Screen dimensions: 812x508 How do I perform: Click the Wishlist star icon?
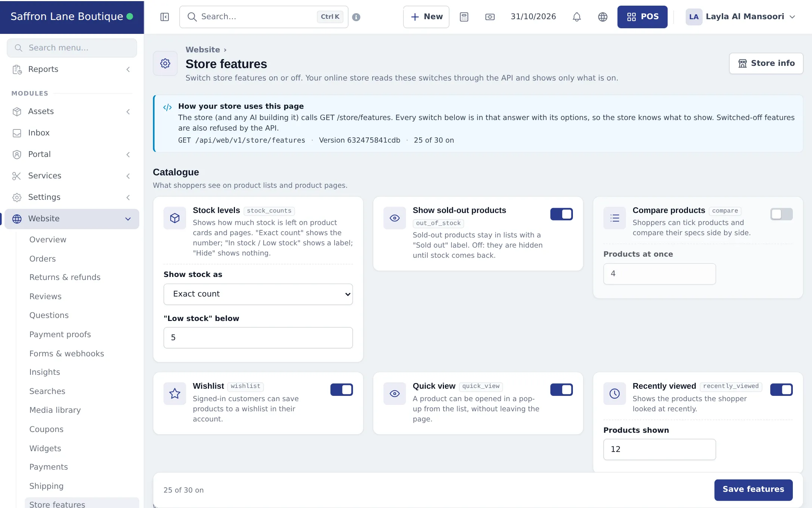coord(175,394)
